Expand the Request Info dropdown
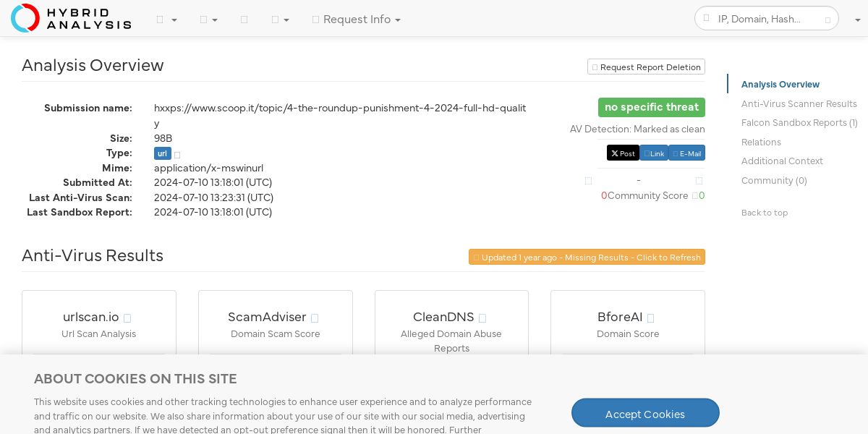Viewport: 868px width, 434px height. click(x=357, y=20)
